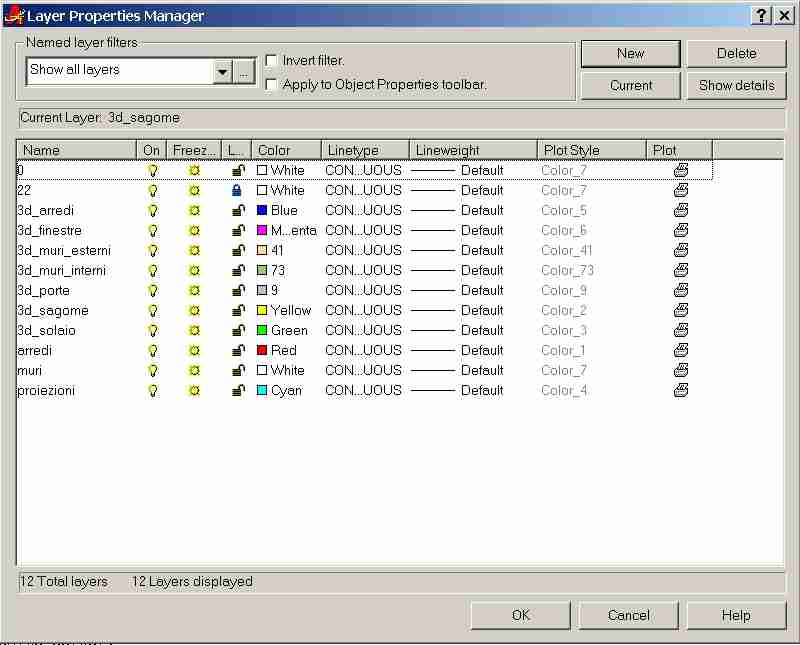Toggle the On lightbulb for layer 22
Screen dimensions: 800x645
coord(153,191)
